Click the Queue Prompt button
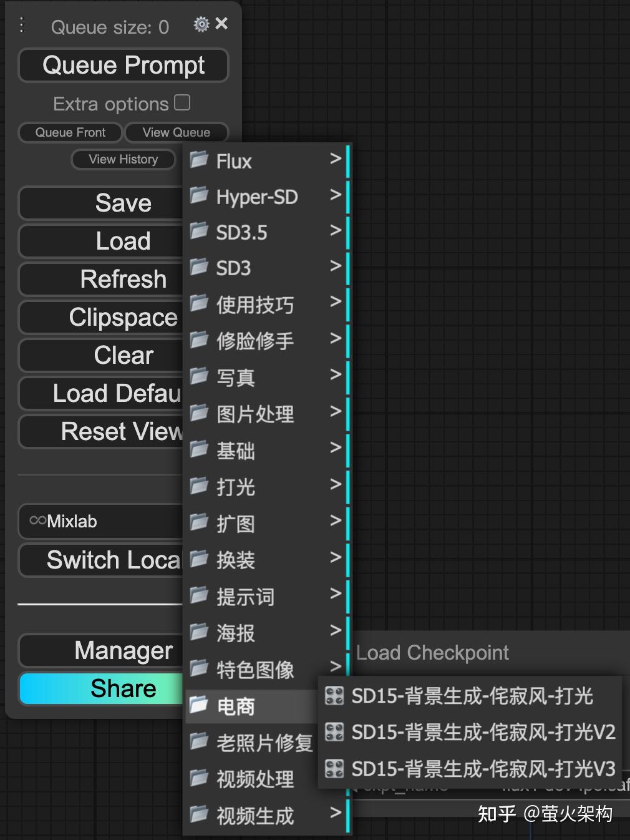This screenshot has width=630, height=840. point(123,65)
